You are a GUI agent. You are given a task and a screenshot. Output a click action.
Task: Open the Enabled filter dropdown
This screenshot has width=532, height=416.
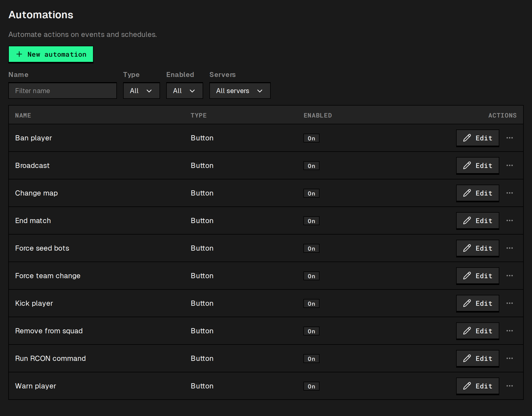pyautogui.click(x=184, y=91)
